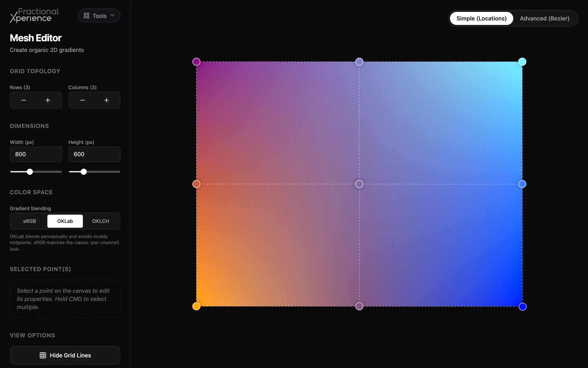This screenshot has height=368, width=588.
Task: Open the Tools dropdown menu
Action: tap(99, 16)
